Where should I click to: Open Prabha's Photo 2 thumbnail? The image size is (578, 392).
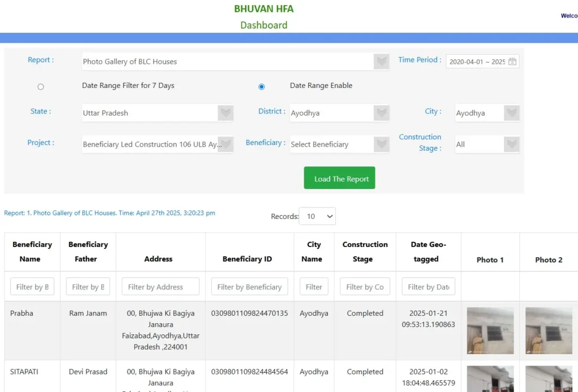548,331
